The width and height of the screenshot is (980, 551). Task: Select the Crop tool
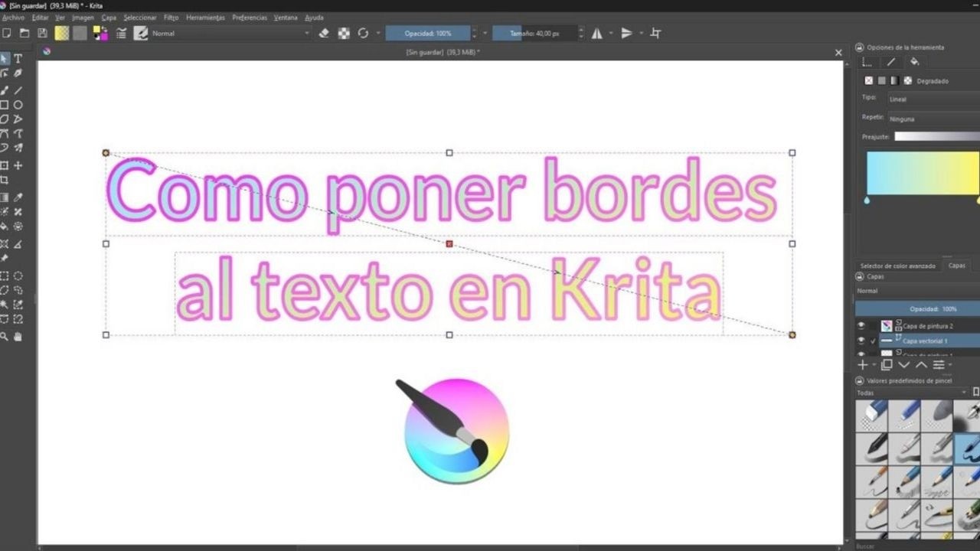point(5,180)
